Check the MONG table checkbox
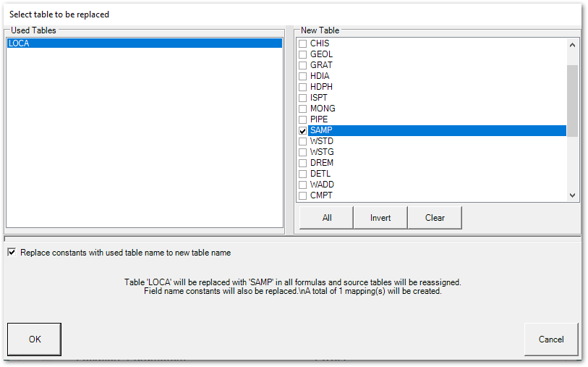This screenshot has height=367, width=588. 302,109
